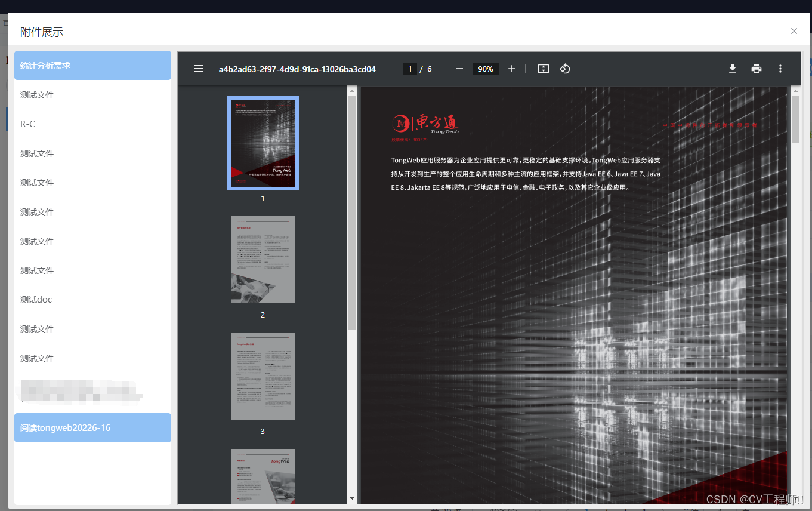
Task: Click the fit to page icon
Action: 544,69
